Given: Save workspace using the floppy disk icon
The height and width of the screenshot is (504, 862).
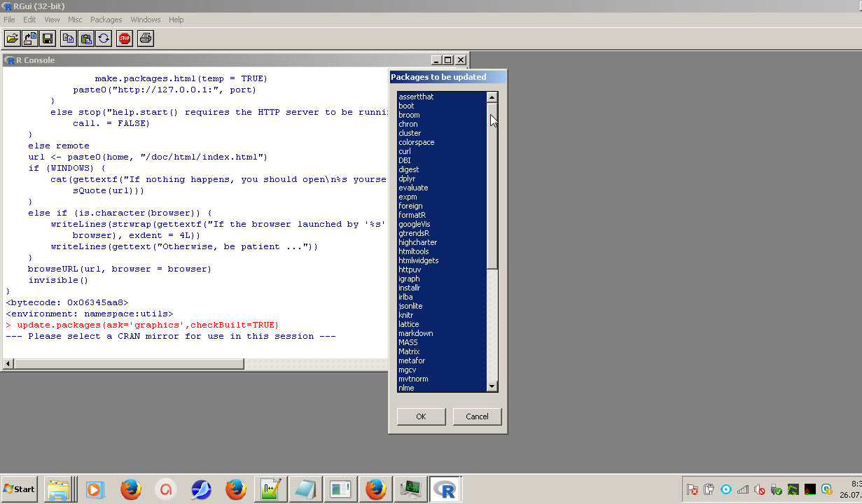Looking at the screenshot, I should click(48, 38).
